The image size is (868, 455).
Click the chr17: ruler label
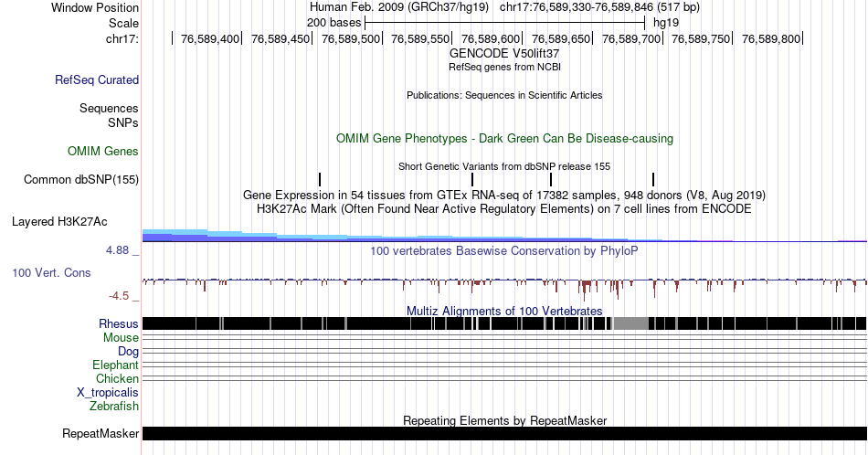pyautogui.click(x=122, y=38)
